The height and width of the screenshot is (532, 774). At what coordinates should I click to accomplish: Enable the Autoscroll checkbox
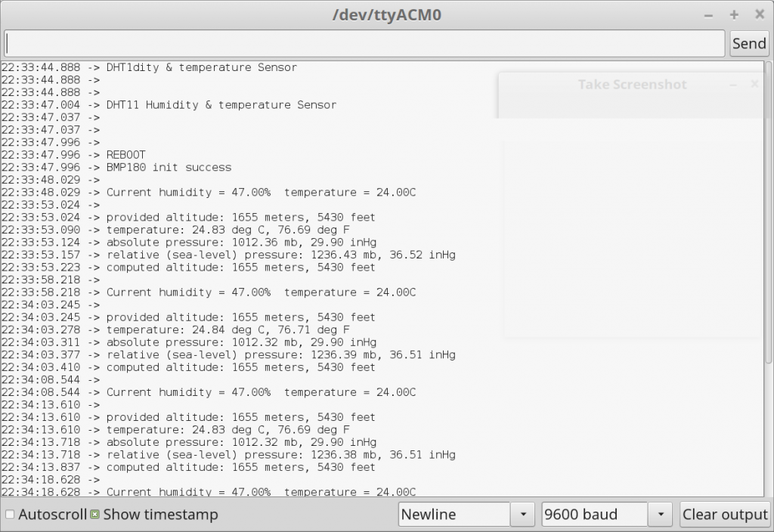click(x=10, y=515)
